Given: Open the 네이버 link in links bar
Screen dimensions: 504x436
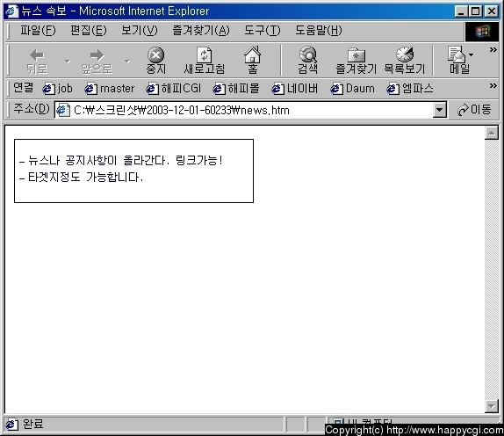Looking at the screenshot, I should tap(295, 89).
